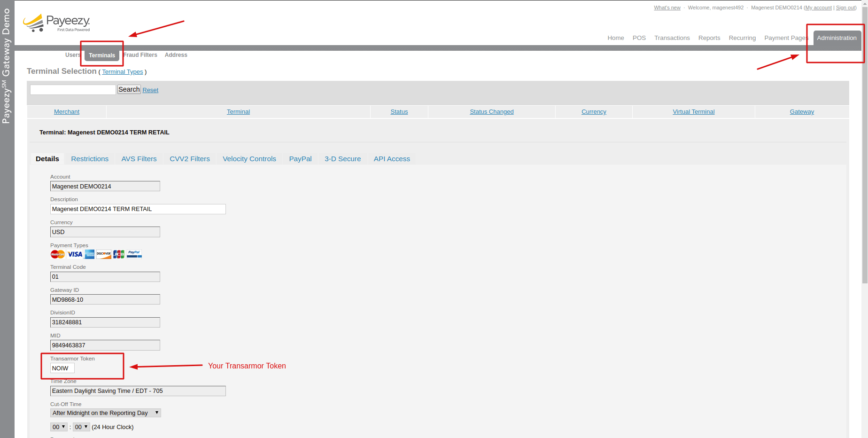Viewport: 868px width, 438px height.
Task: Click the American Express payment icon
Action: 89,254
